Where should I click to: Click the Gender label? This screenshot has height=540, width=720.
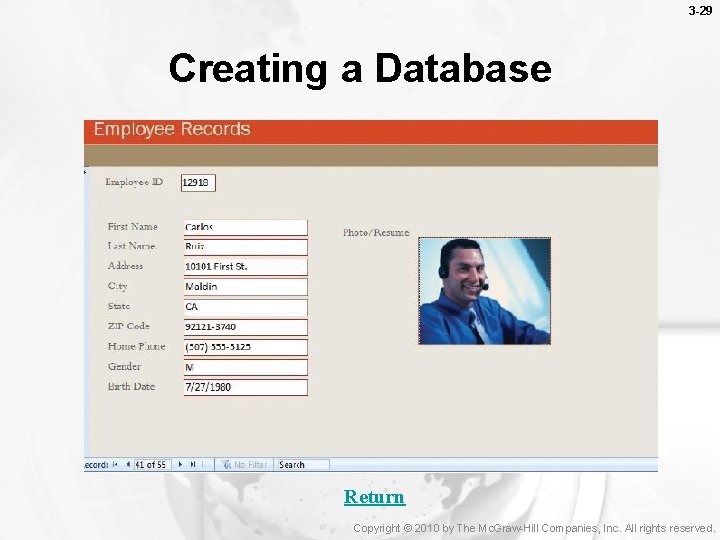(x=124, y=366)
